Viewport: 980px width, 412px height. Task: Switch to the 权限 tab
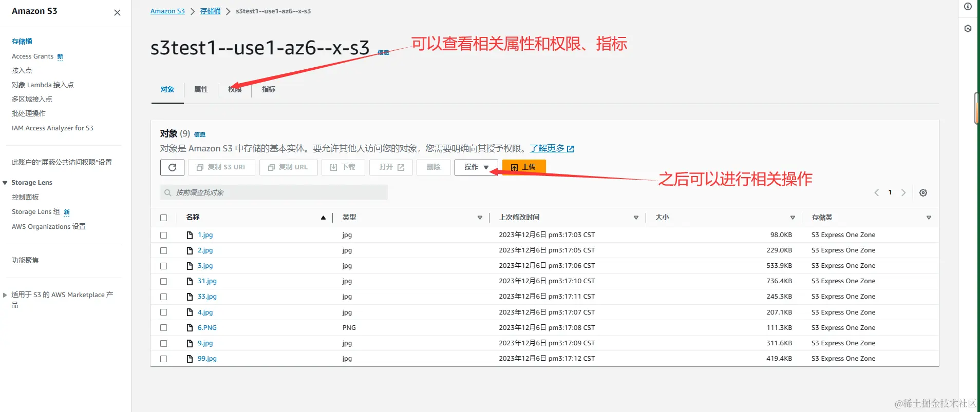point(235,90)
